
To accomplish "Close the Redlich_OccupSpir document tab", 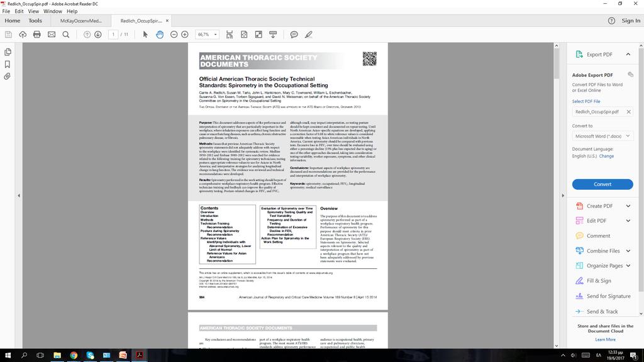I will pyautogui.click(x=167, y=21).
